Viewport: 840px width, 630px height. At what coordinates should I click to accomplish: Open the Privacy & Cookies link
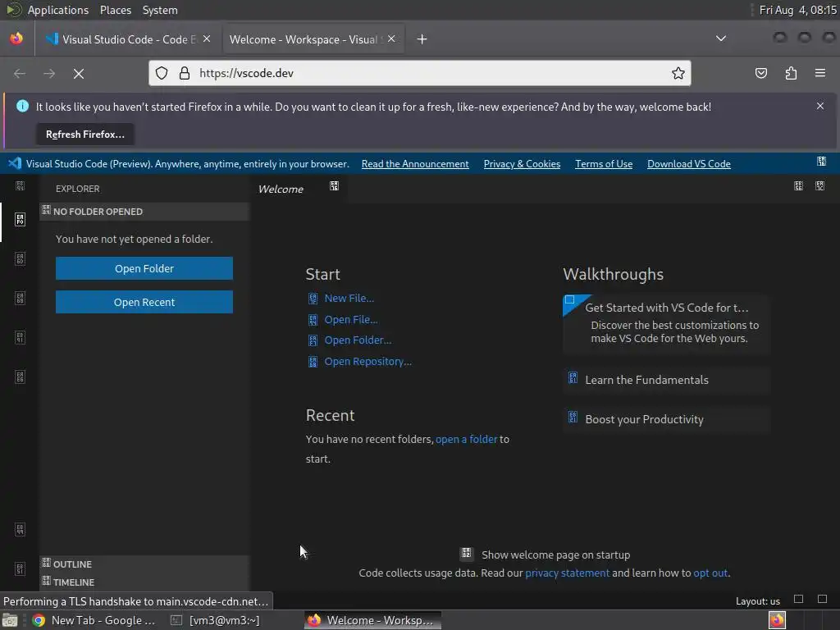[522, 164]
